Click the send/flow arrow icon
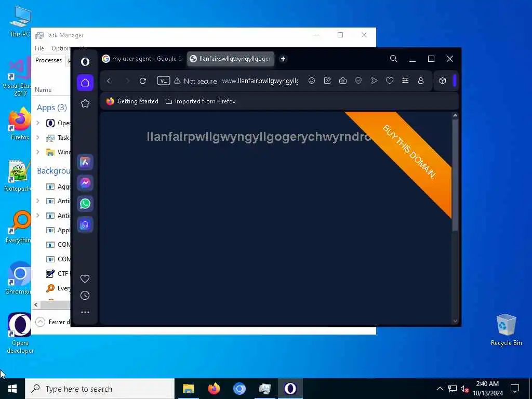 point(374,81)
